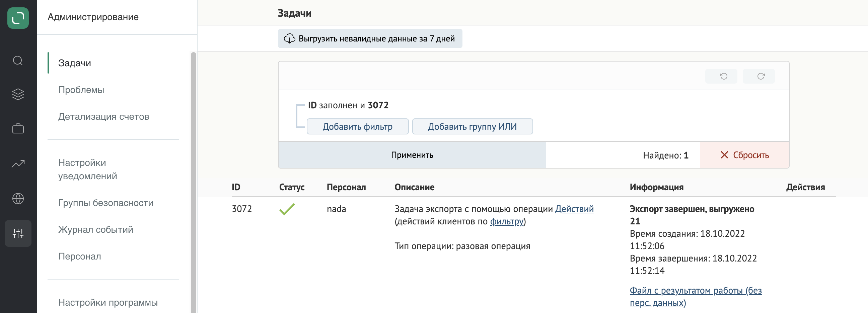868x313 pixels.
Task: Click the Применить button
Action: pos(412,155)
